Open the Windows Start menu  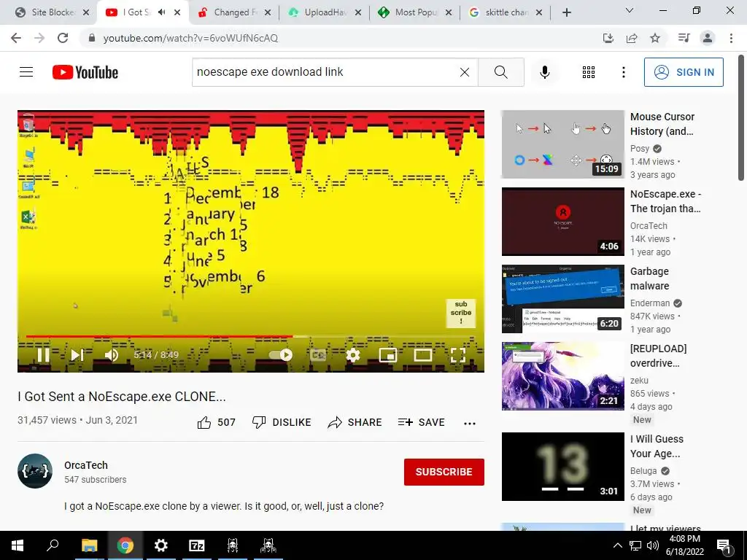[18, 545]
